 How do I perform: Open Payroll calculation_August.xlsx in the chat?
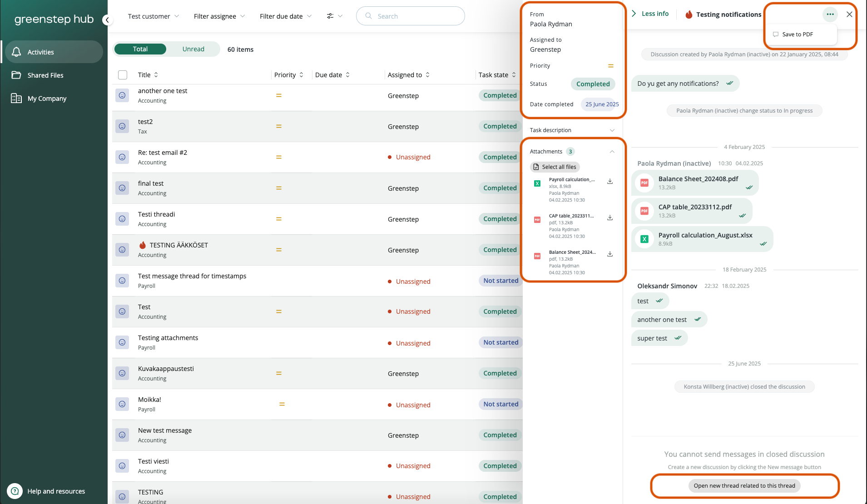click(x=702, y=239)
